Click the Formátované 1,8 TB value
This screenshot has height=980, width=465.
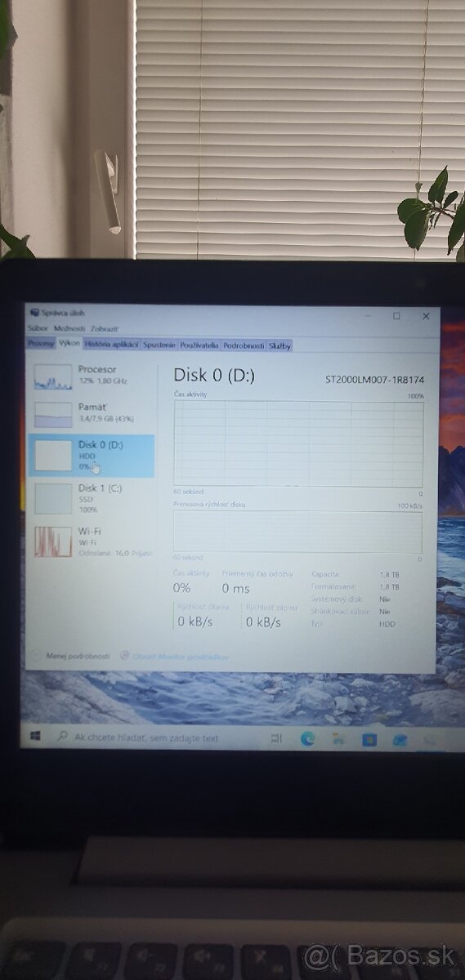pos(390,587)
